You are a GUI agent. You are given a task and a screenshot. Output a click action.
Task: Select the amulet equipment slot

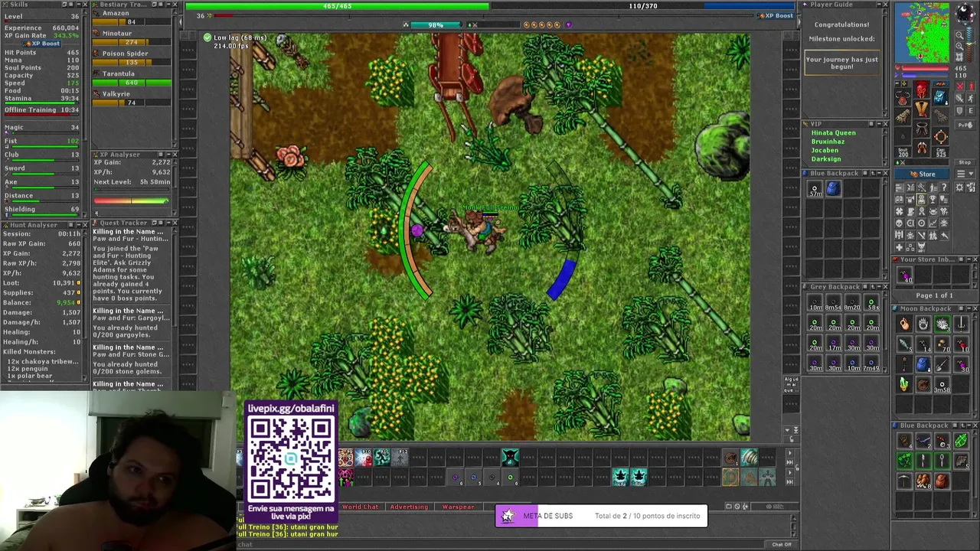pos(903,98)
